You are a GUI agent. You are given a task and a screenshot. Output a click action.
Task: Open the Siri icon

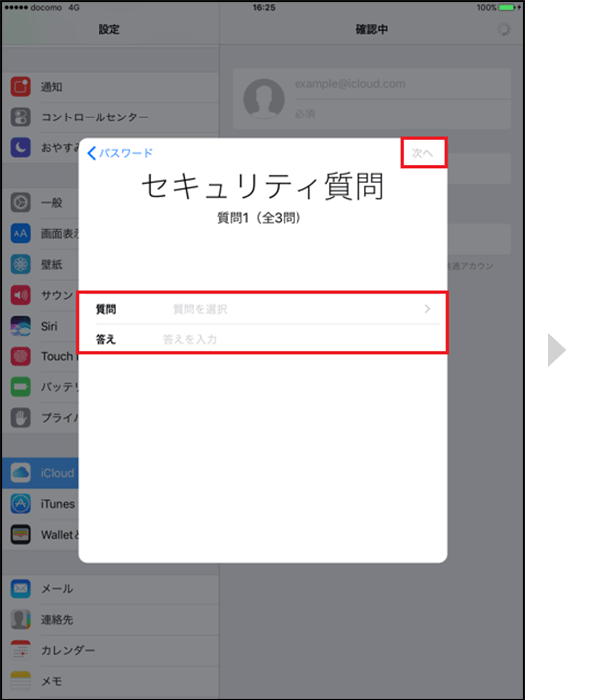tap(21, 326)
